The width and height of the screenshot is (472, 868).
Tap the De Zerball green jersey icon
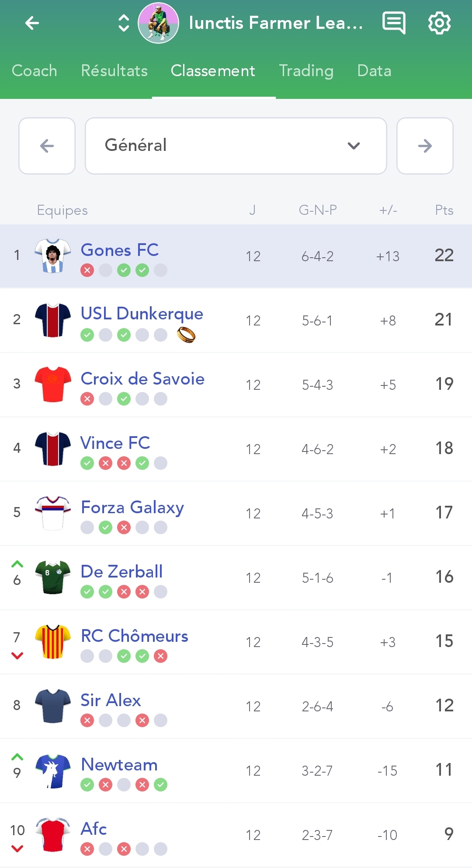[x=53, y=577]
